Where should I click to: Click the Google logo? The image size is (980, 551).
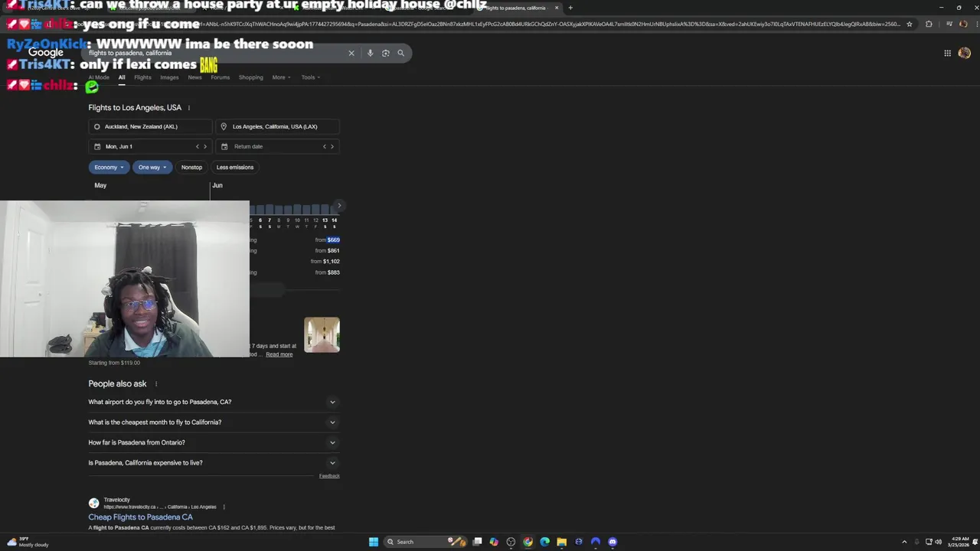point(46,53)
